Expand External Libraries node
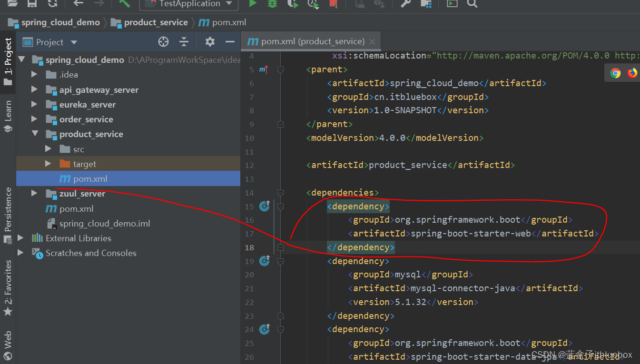Screen dimensions: 640x364 [21, 238]
